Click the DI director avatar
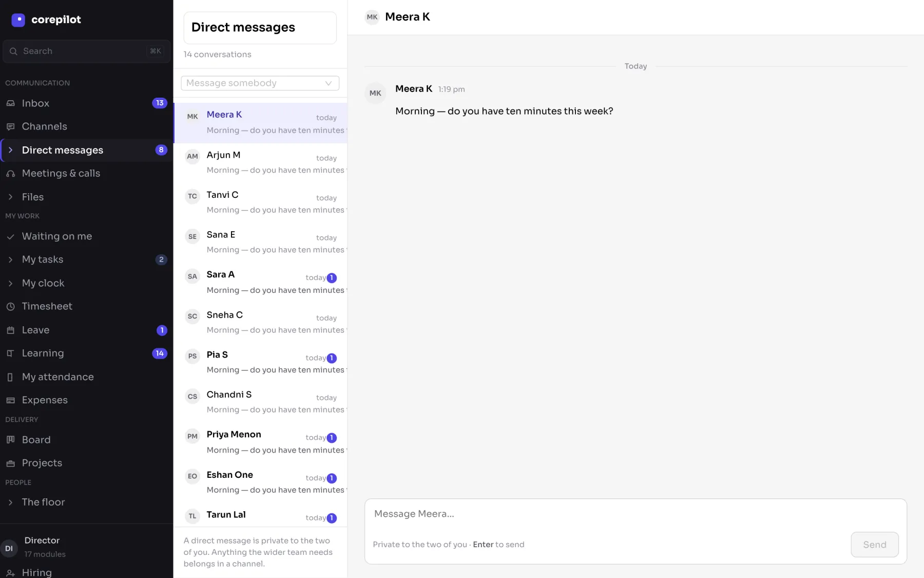Image resolution: width=924 pixels, height=578 pixels. click(9, 548)
